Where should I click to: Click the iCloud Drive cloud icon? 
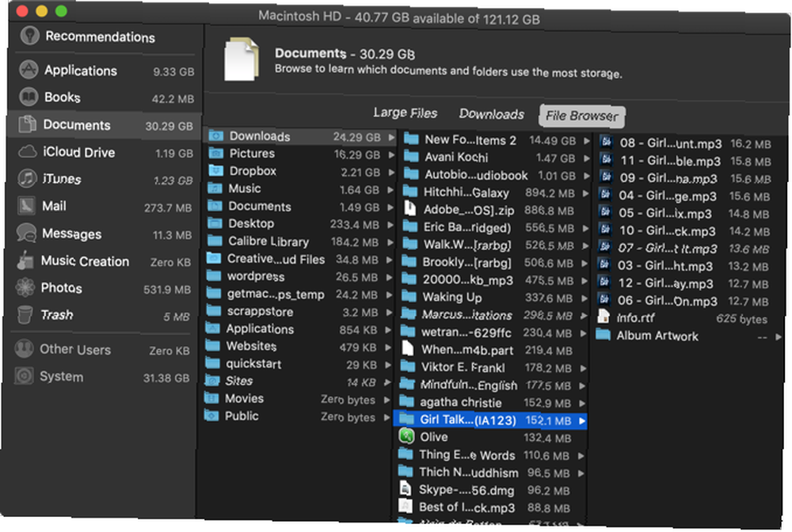click(28, 151)
